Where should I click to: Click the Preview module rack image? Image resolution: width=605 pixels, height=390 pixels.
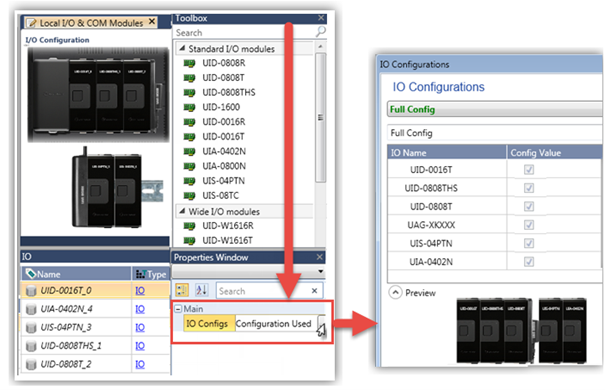(x=521, y=331)
